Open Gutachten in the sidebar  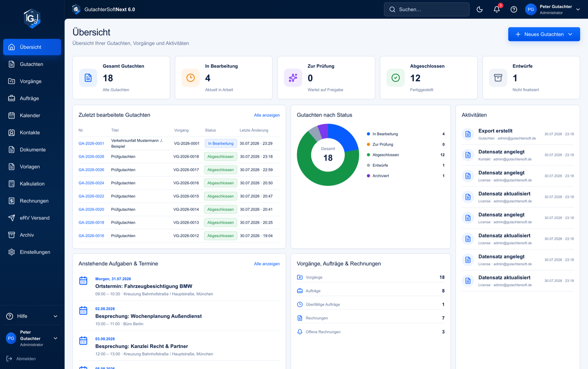click(x=32, y=64)
